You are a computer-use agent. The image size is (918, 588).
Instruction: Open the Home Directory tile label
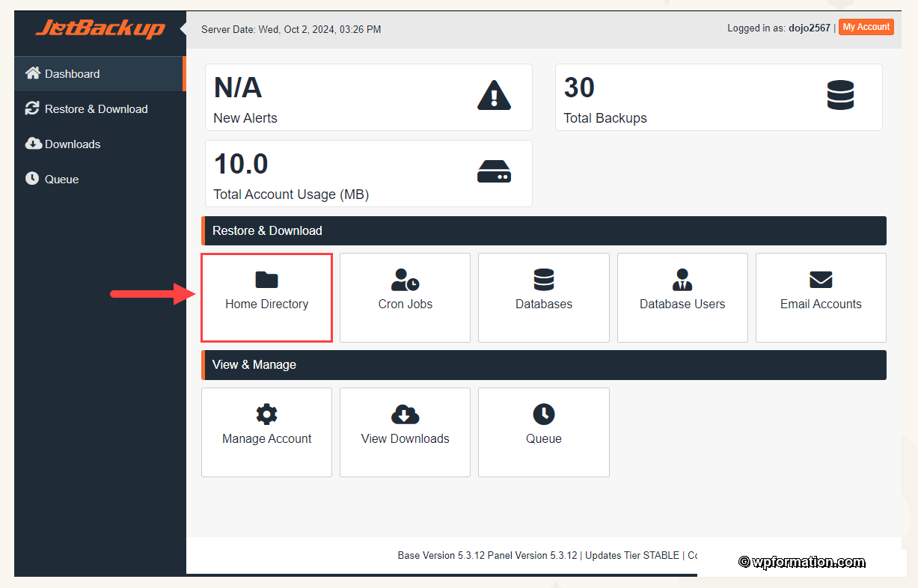tap(266, 304)
